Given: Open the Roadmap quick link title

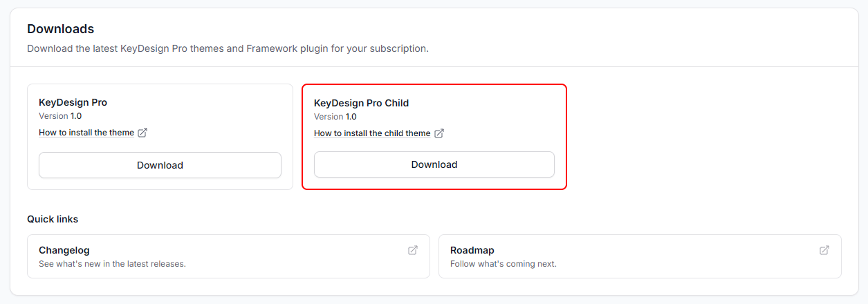Looking at the screenshot, I should [x=472, y=250].
